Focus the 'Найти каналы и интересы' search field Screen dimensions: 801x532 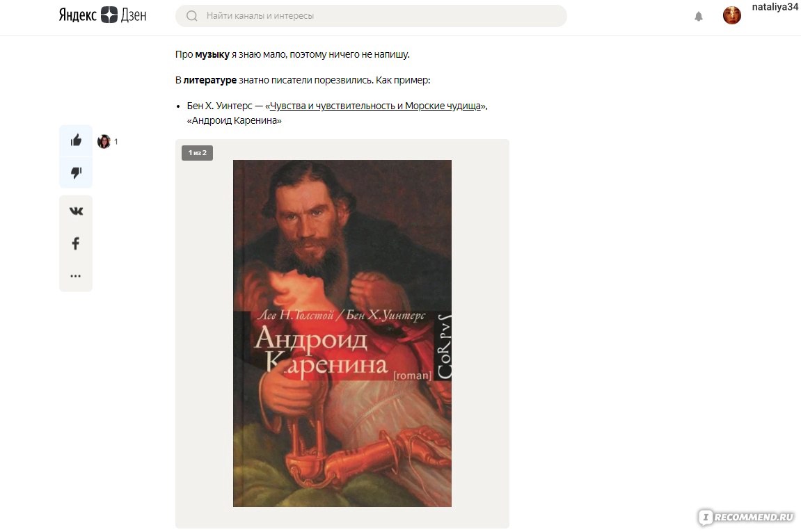pos(371,16)
